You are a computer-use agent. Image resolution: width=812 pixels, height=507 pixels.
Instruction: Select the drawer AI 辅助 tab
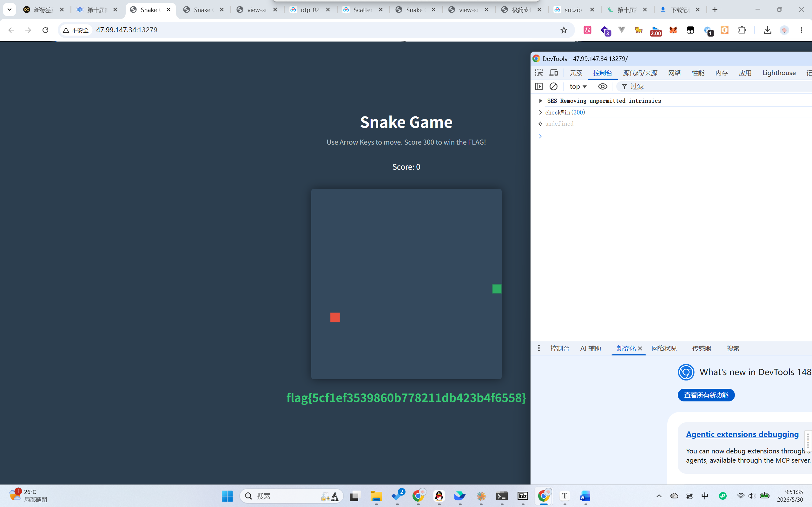(x=591, y=348)
